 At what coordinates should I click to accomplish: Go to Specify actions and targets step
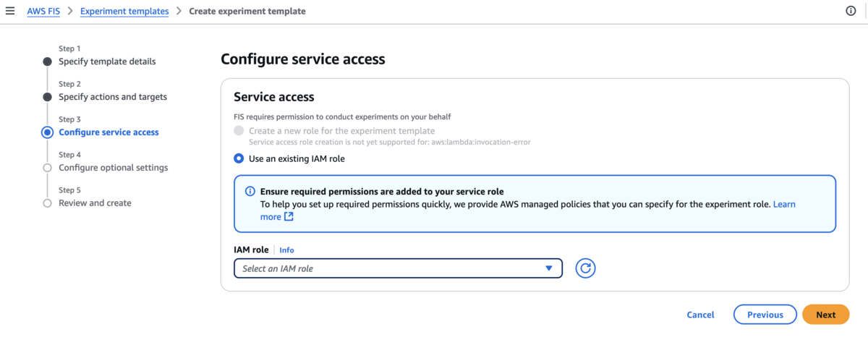(x=113, y=97)
